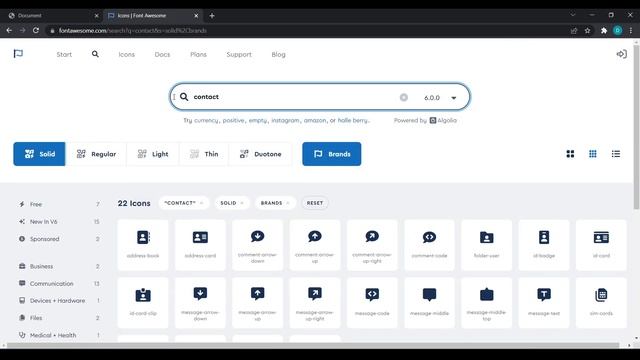Toggle the Regular style filter
The image size is (640, 360).
(96, 154)
